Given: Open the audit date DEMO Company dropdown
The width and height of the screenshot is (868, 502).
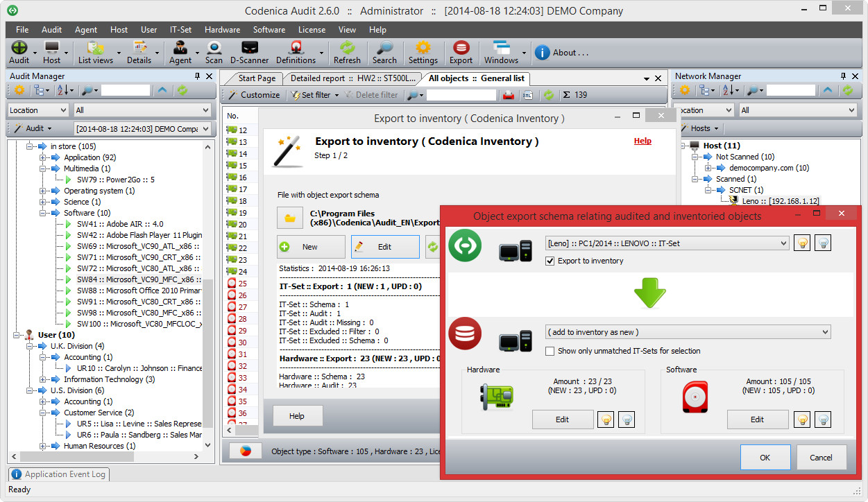Looking at the screenshot, I should point(142,129).
